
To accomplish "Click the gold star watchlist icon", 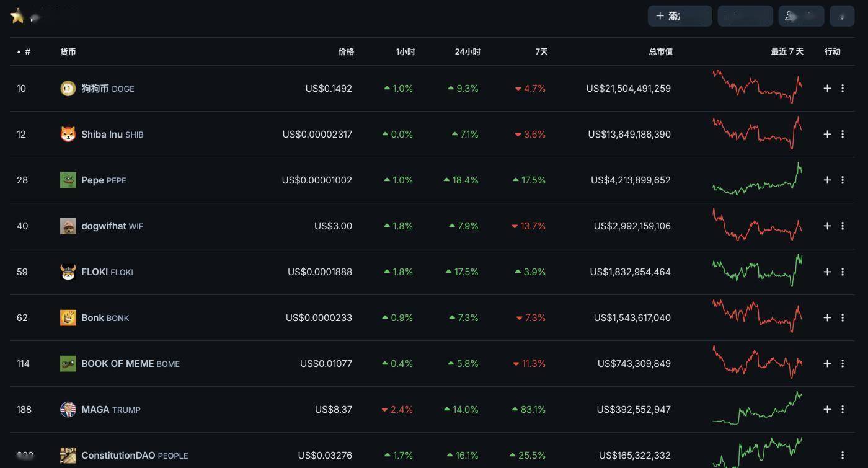I will 17,16.
